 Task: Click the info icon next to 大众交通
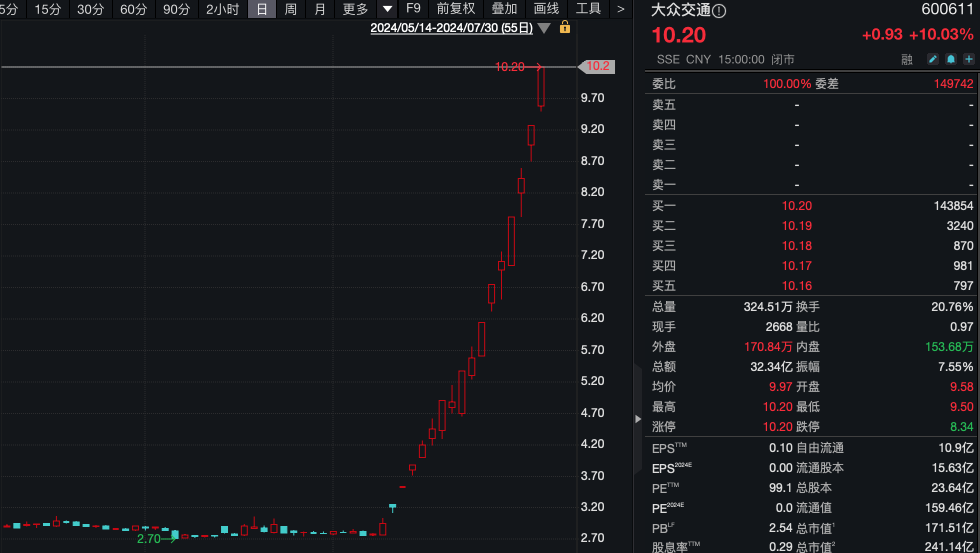[x=720, y=11]
